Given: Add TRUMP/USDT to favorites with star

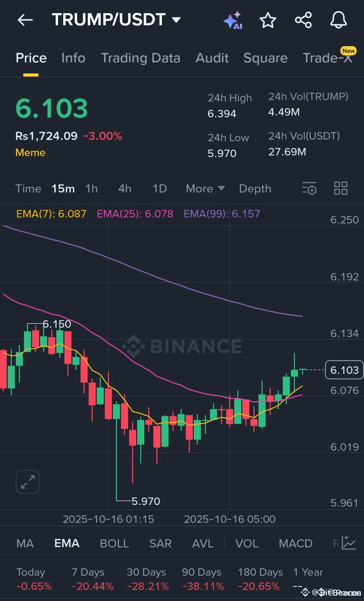Looking at the screenshot, I should tap(268, 20).
